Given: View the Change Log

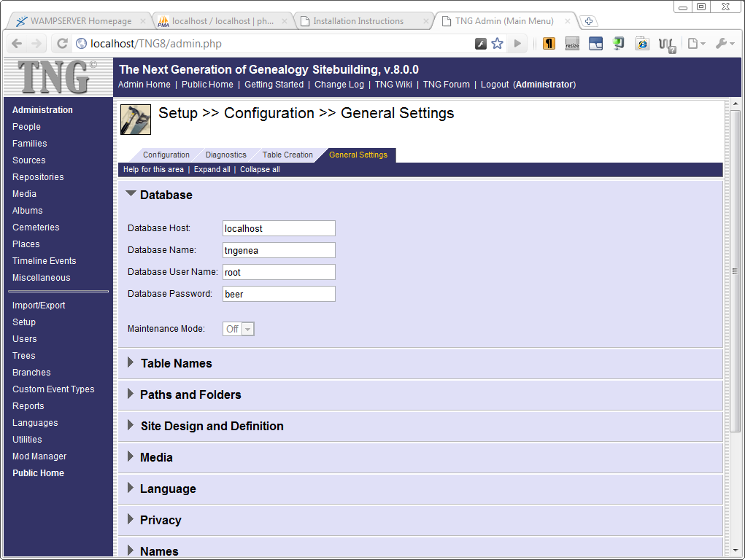Looking at the screenshot, I should (x=339, y=85).
